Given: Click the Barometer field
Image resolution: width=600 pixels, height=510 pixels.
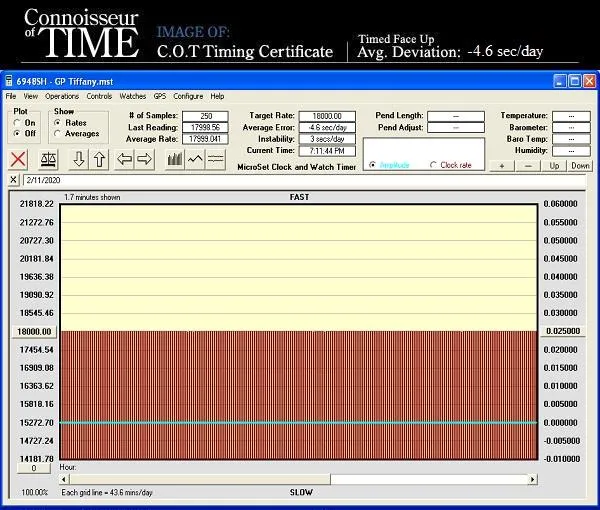Looking at the screenshot, I should click(x=571, y=127).
